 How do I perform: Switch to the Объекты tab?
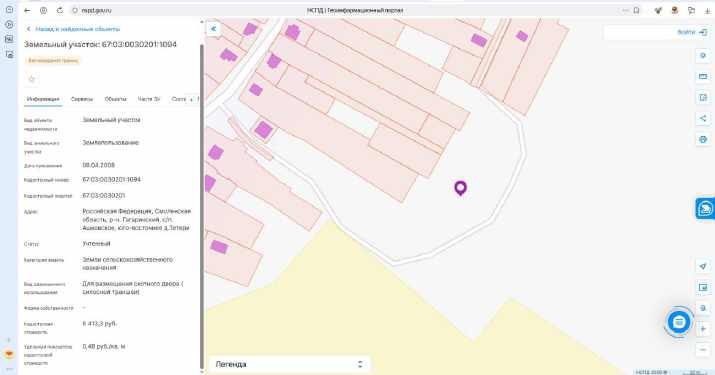pyautogui.click(x=115, y=99)
